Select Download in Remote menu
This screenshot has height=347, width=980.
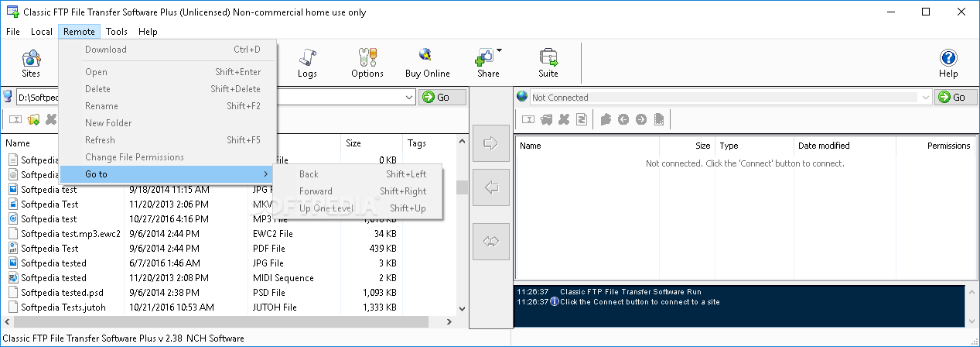click(x=168, y=50)
